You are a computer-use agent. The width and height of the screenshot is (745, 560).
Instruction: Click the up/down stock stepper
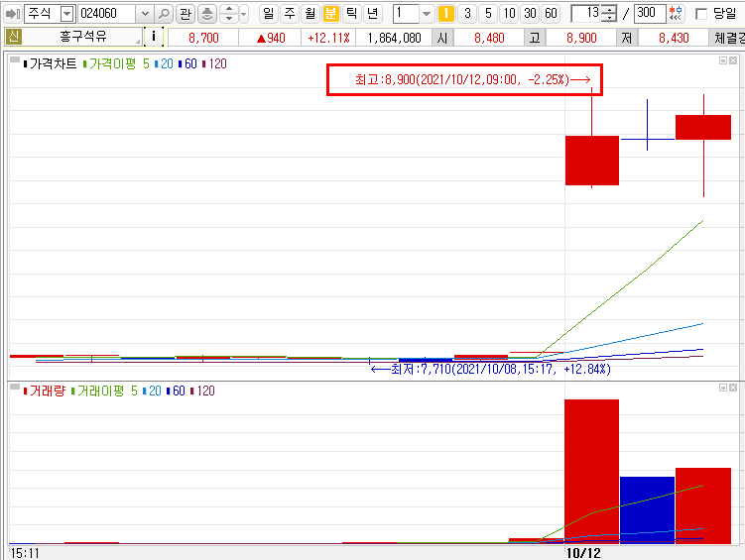229,14
